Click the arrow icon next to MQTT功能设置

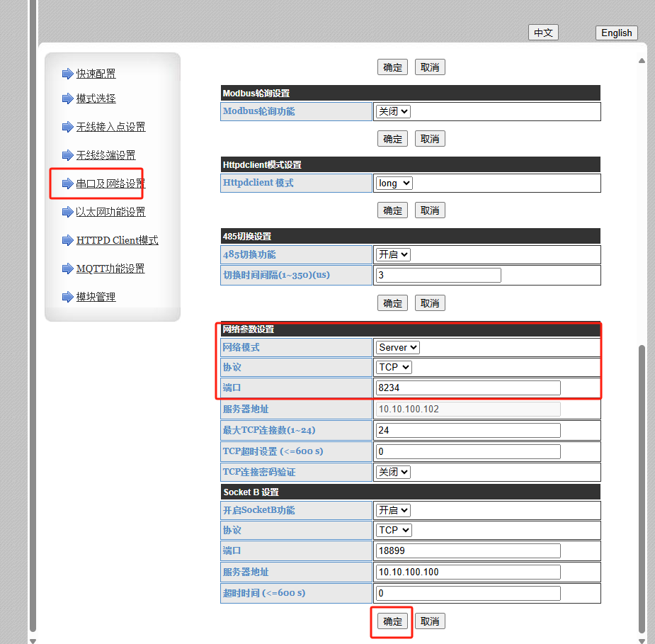point(67,269)
